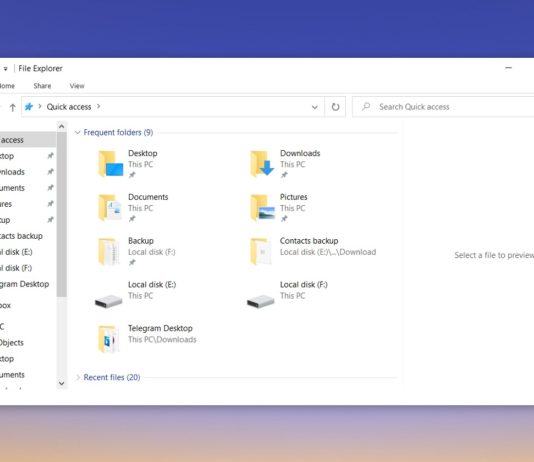Open the Downloads folder icon with blue arrow
The height and width of the screenshot is (462, 534).
[262, 164]
